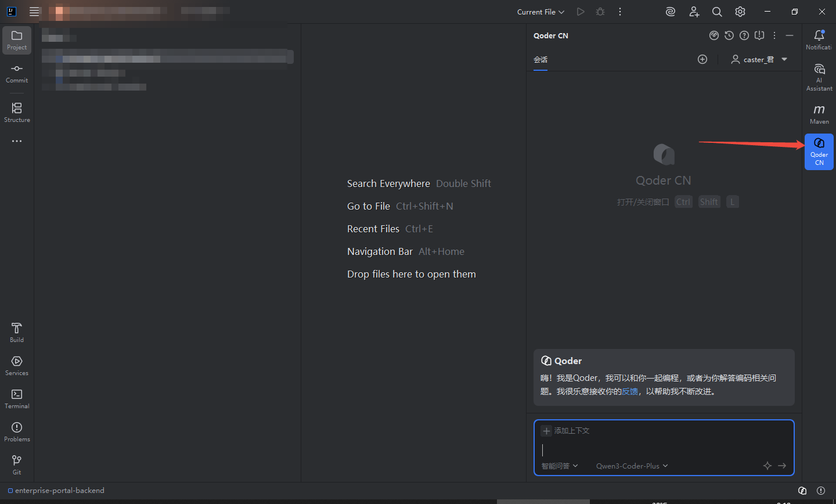Open the Build tool window
836x504 pixels.
coord(17,333)
